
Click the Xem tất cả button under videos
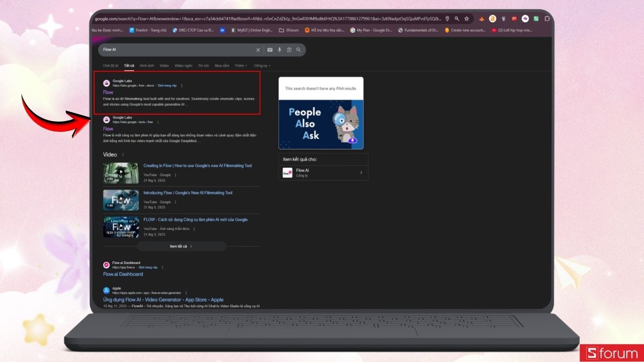(x=181, y=246)
